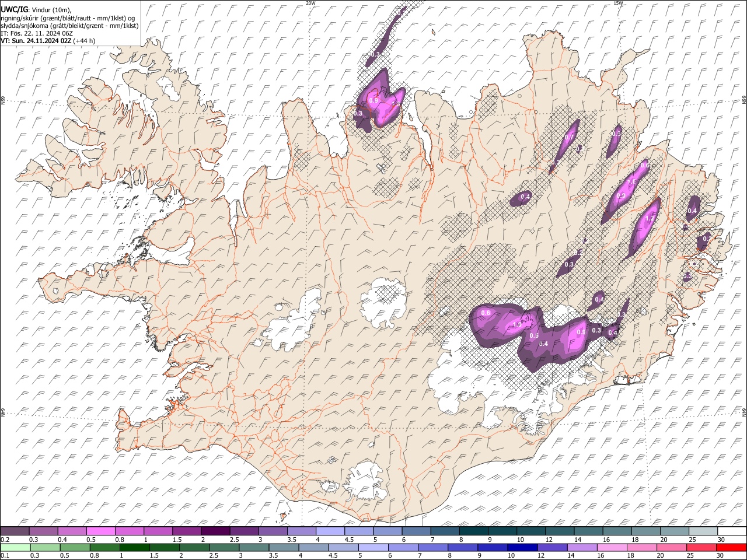Click the "rigning/skúrir (grænt/blátt/rautt" caption line
Image resolution: width=747 pixels, height=560 pixels.
pos(68,18)
